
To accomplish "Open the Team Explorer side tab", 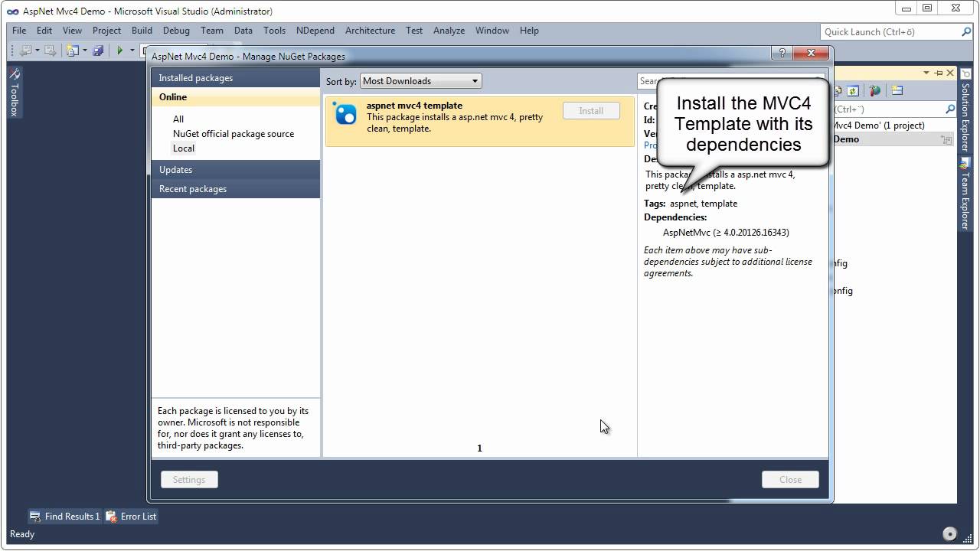I will pos(965,194).
